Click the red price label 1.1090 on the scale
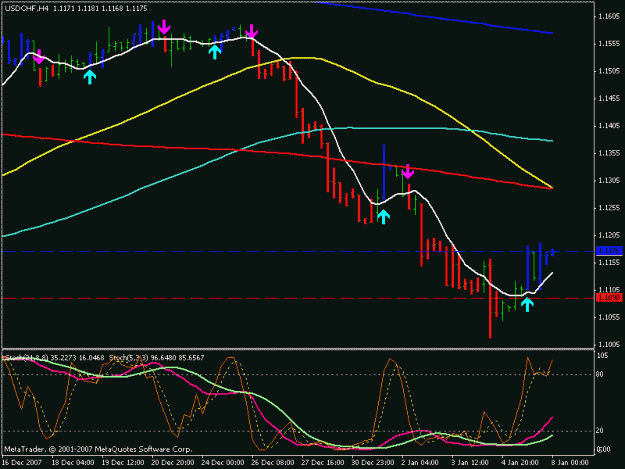Viewport: 625px width, 469px height. (x=609, y=298)
